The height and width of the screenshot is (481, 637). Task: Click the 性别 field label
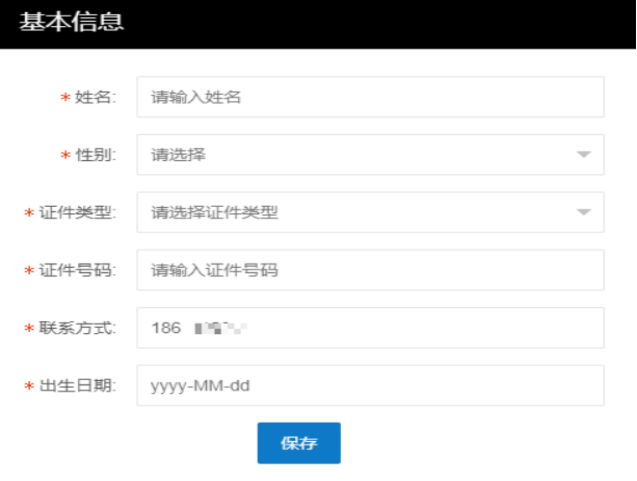tap(96, 155)
